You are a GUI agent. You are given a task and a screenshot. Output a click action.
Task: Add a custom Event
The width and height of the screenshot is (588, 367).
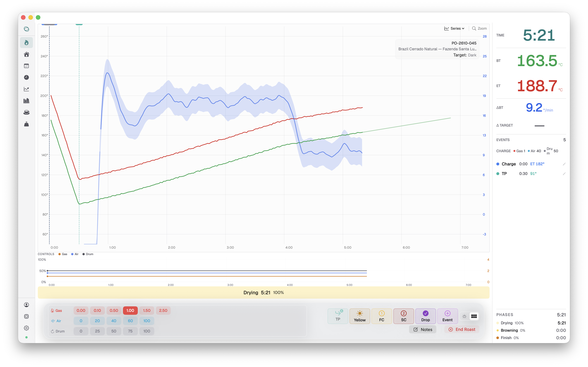tap(447, 316)
